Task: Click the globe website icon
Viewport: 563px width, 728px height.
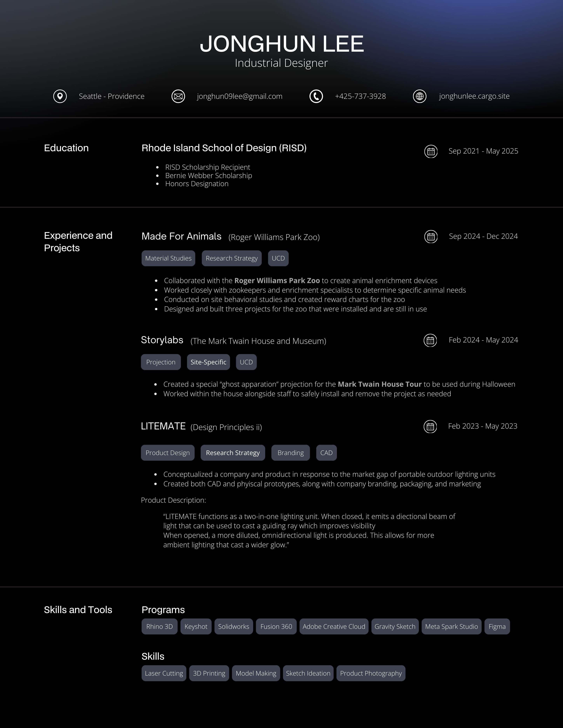Action: click(420, 96)
